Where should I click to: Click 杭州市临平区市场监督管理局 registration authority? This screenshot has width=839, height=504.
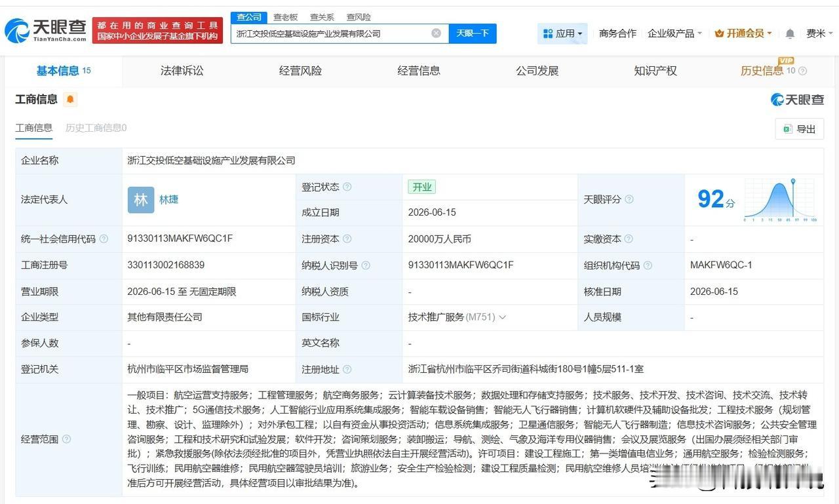[187, 370]
